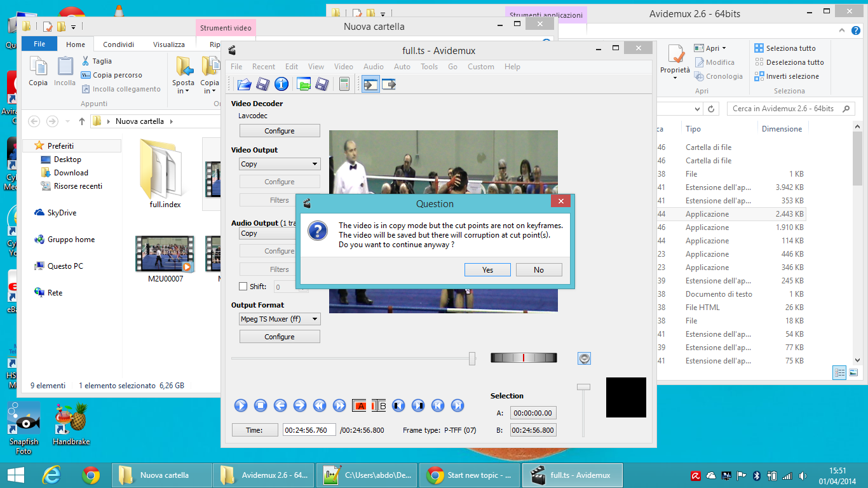
Task: Go to the previous frame arrow
Action: 280,405
